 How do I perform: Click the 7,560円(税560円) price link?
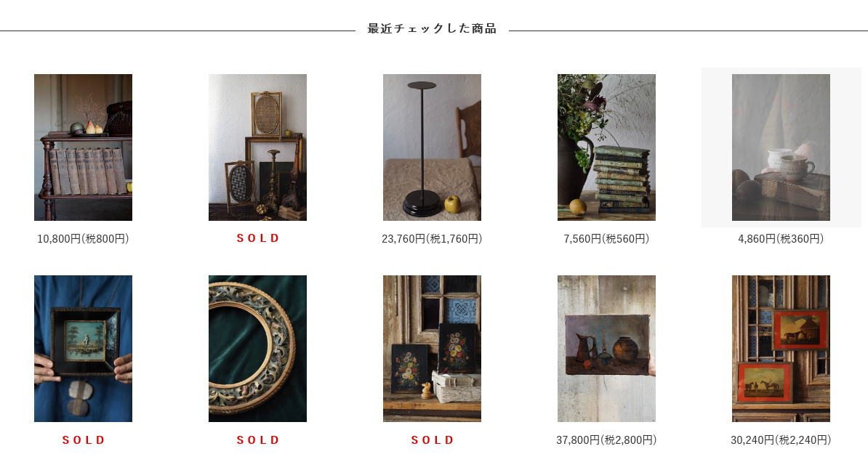coord(606,238)
